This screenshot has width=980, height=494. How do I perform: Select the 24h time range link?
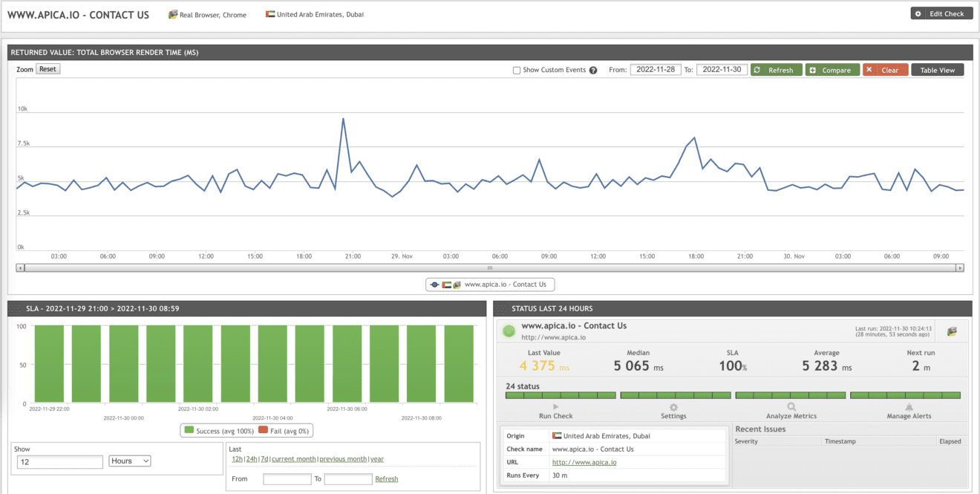[251, 459]
